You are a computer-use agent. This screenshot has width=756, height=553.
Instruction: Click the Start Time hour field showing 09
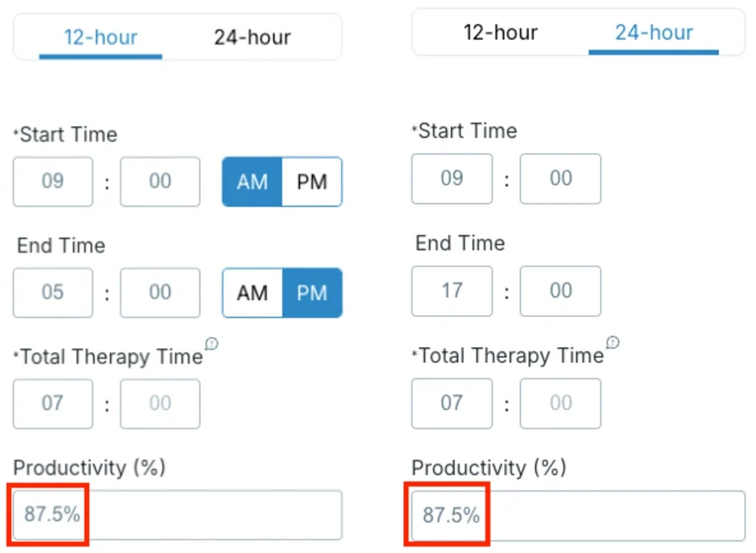click(x=53, y=182)
